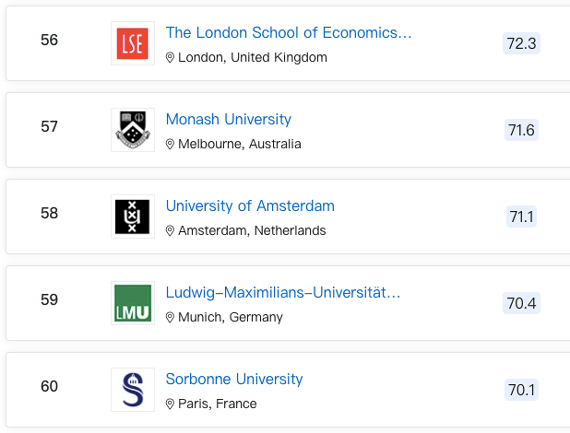Viewport: 570px width, 433px height.
Task: Click the location pin beside Melbourne, Australia
Action: [170, 144]
